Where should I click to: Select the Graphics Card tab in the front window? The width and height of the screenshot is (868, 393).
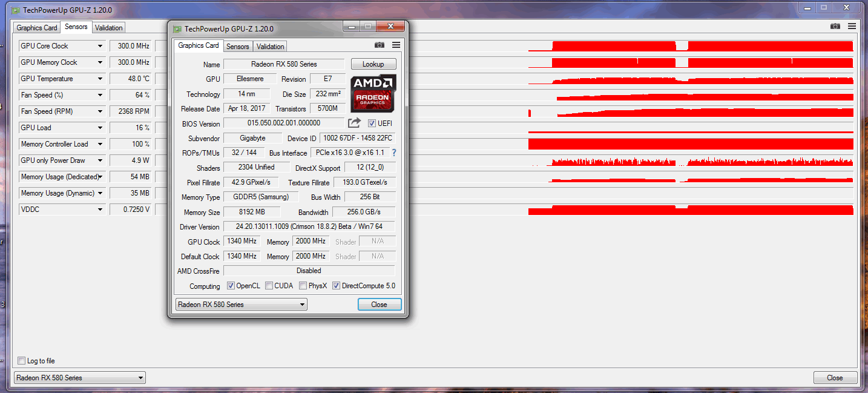point(199,45)
